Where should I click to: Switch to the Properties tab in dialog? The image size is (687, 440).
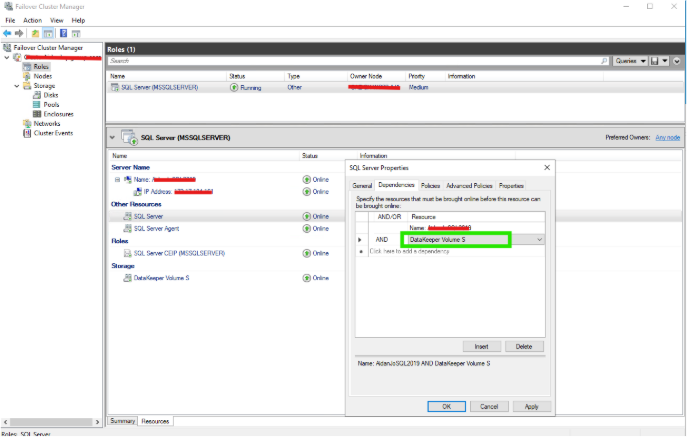click(x=511, y=186)
